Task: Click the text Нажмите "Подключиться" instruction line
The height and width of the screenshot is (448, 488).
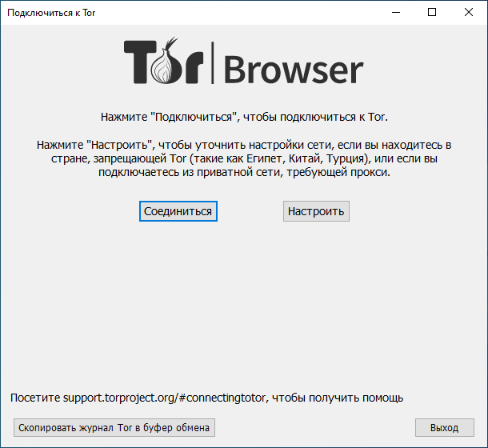Action: [x=244, y=117]
